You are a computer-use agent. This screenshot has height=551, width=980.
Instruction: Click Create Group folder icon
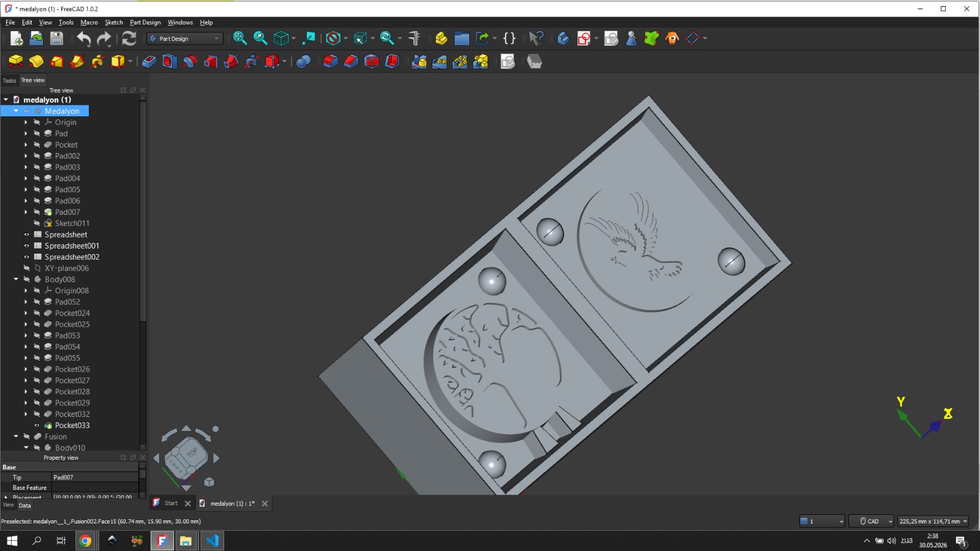click(462, 39)
